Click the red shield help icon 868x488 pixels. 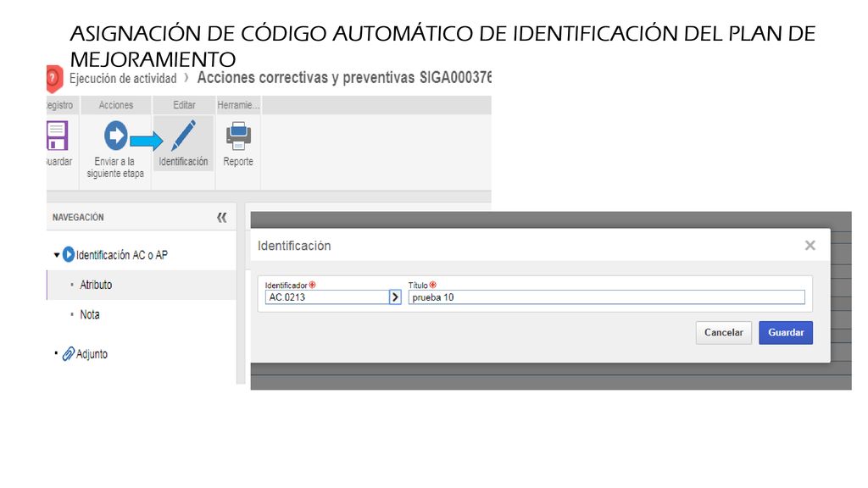[53, 79]
